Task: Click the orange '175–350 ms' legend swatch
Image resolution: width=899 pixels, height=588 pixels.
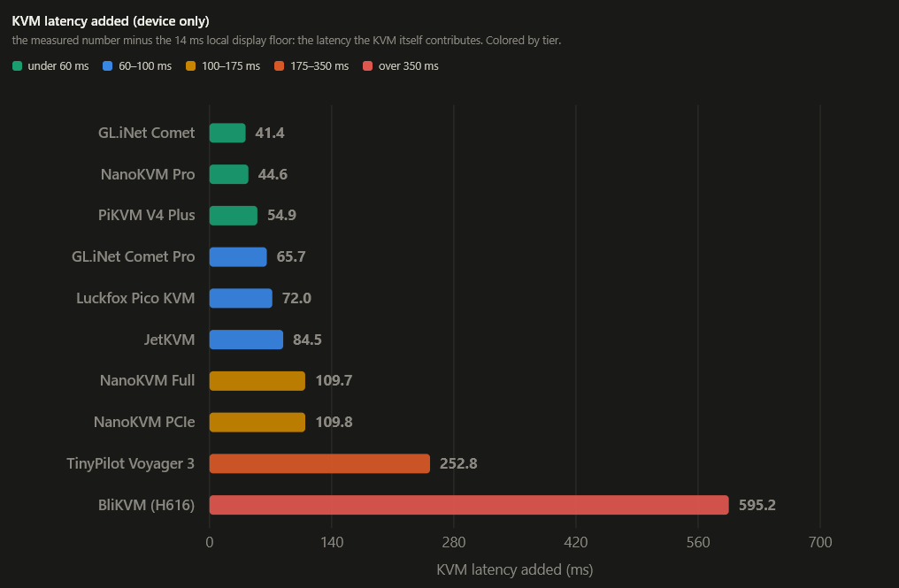Action: (280, 66)
